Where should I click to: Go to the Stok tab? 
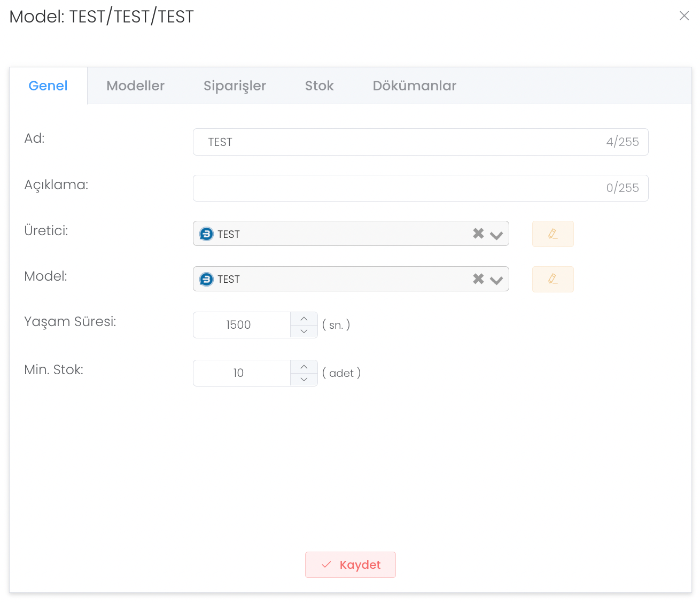tap(319, 86)
